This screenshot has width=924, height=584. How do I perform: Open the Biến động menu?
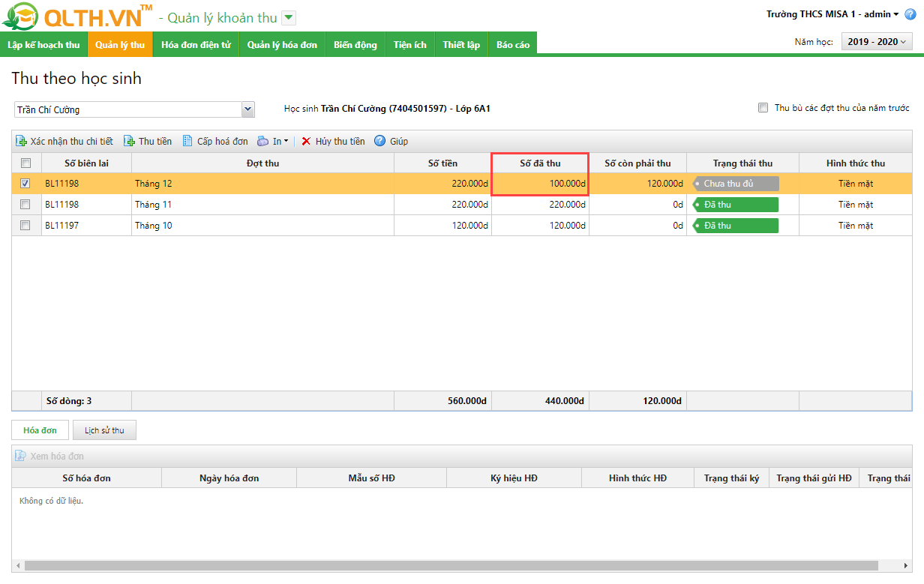(355, 45)
